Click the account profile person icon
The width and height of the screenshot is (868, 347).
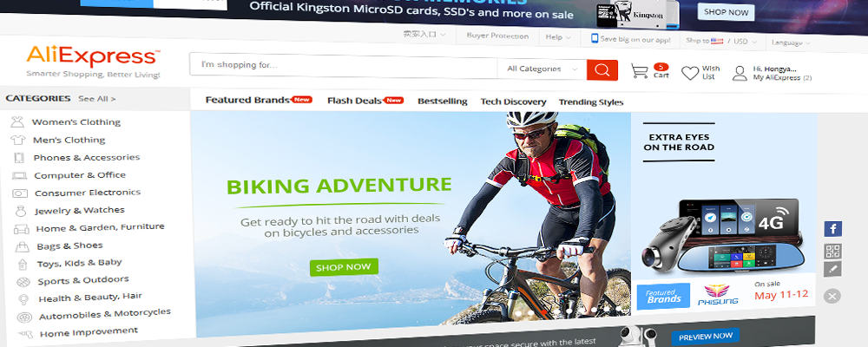click(x=740, y=74)
